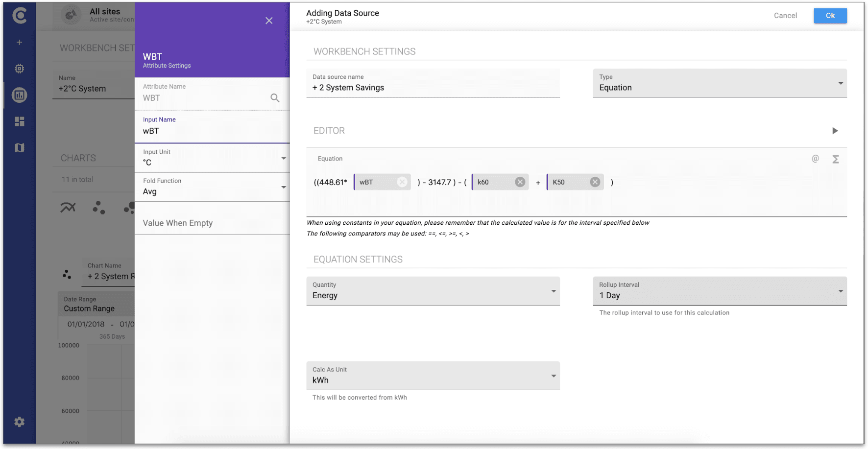
Task: Open the Rollup Interval dropdown
Action: coord(841,291)
